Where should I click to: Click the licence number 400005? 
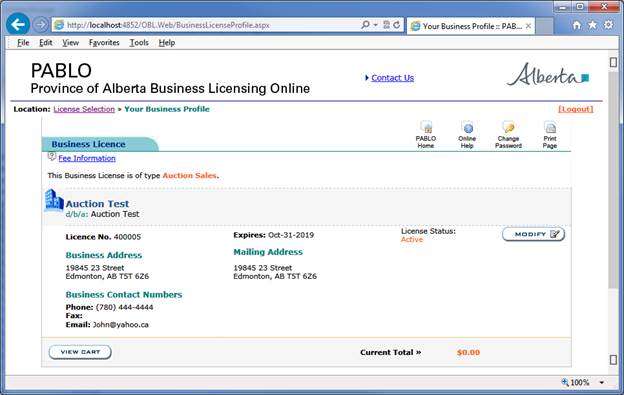pos(127,237)
